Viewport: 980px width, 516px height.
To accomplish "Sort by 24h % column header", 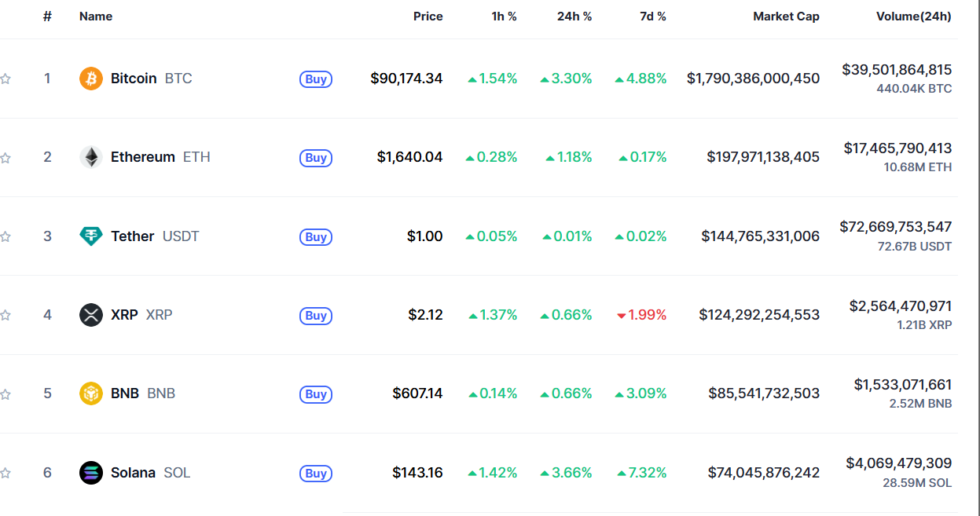I will click(574, 16).
